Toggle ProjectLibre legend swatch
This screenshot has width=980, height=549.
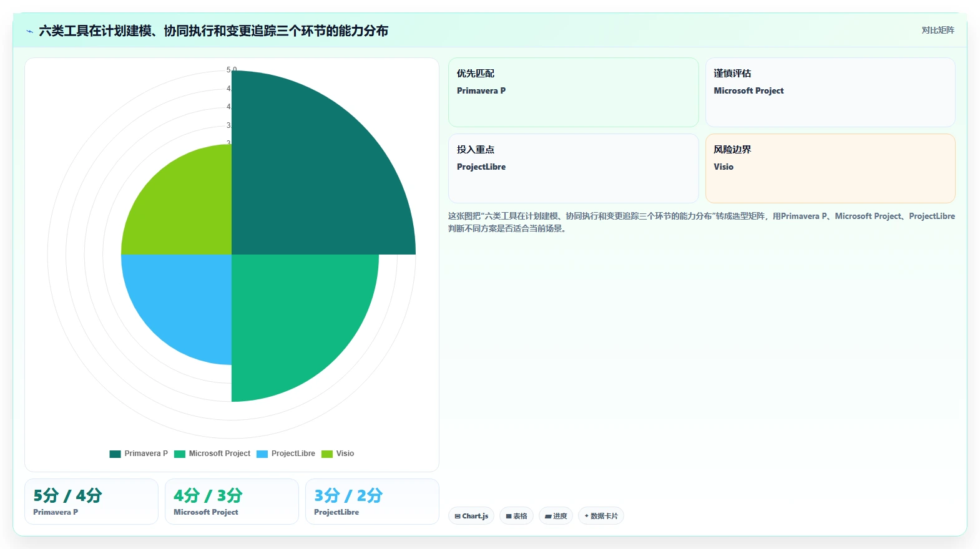point(262,454)
